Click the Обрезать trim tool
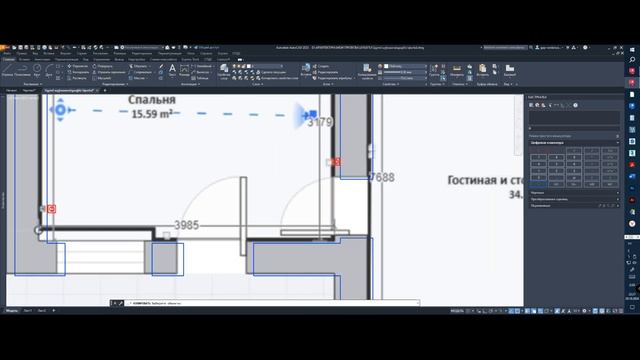The height and width of the screenshot is (360, 640). [138, 66]
